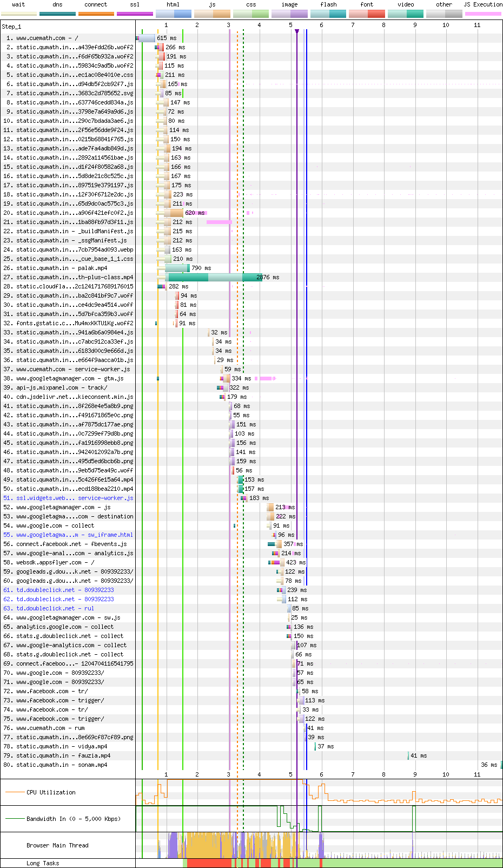The image size is (503, 868).
Task: Click the CPU Utilization chart label
Action: pyautogui.click(x=51, y=792)
